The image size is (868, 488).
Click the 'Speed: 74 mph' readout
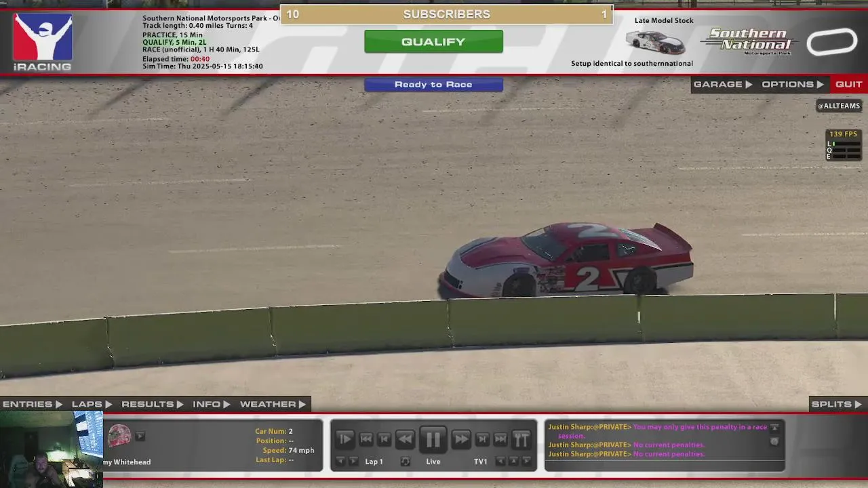tap(288, 450)
